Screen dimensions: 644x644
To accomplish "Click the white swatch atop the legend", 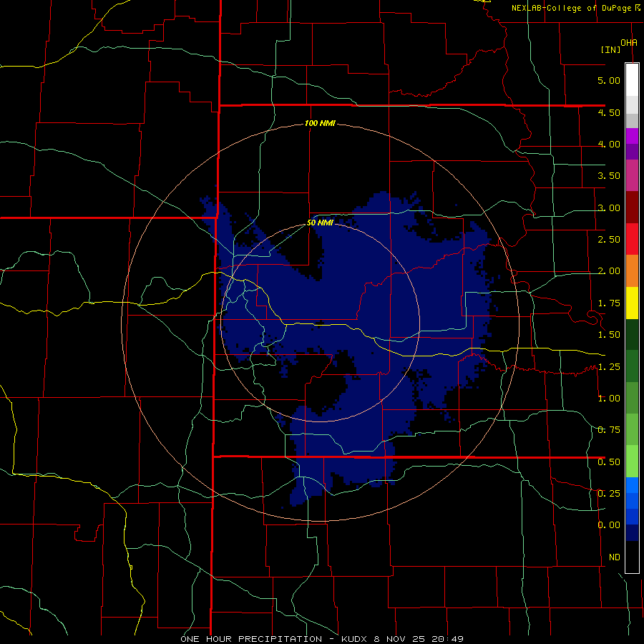I will [632, 79].
